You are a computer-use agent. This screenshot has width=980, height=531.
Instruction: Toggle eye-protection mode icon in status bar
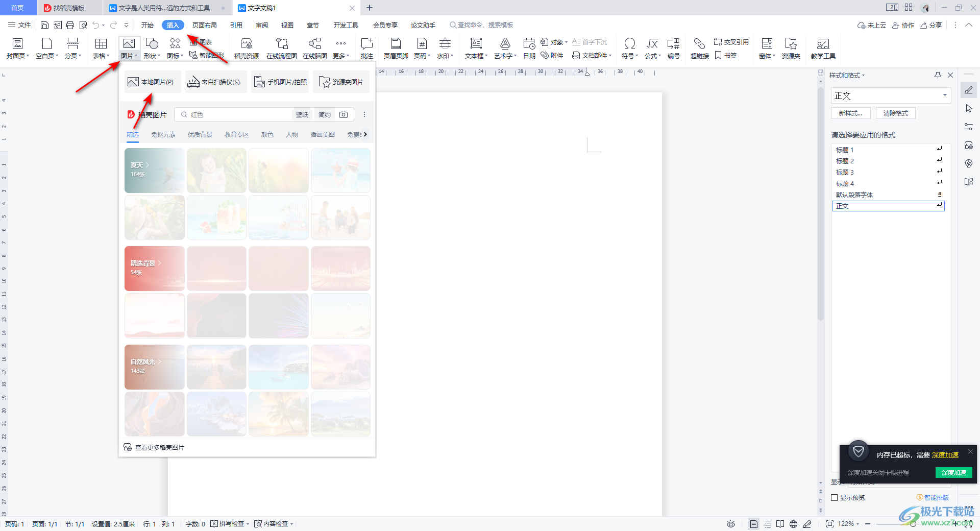[x=731, y=524]
